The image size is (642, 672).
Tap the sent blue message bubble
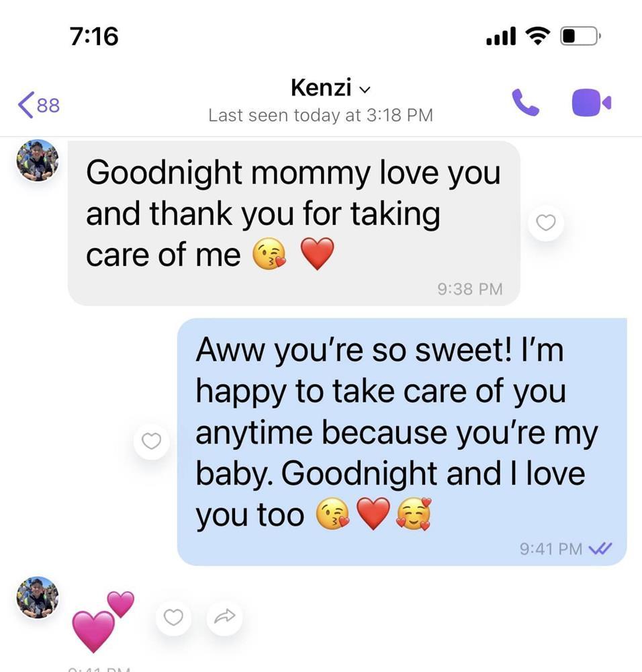point(402,442)
